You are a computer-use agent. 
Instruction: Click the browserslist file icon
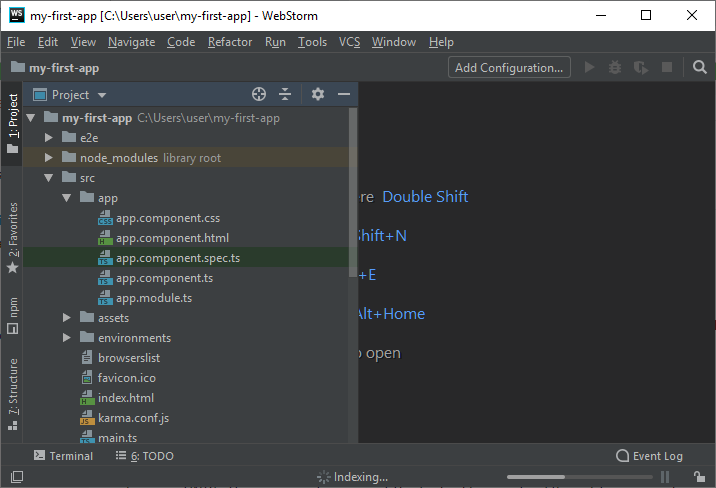tap(87, 357)
